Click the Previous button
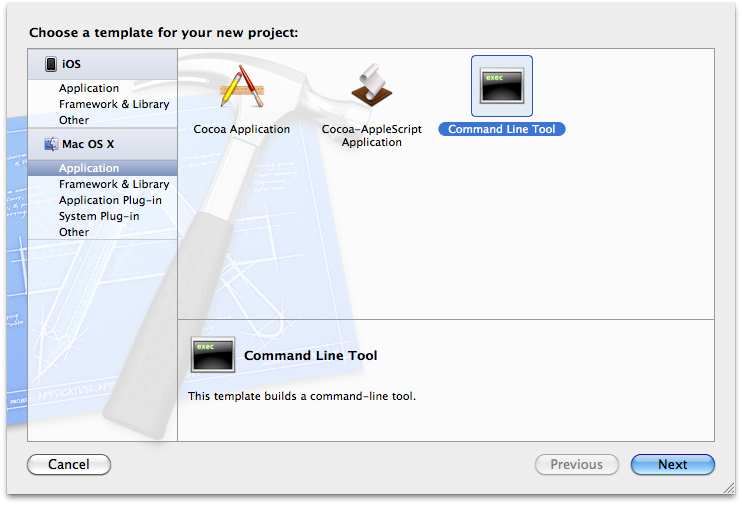742x505 pixels. click(x=576, y=464)
